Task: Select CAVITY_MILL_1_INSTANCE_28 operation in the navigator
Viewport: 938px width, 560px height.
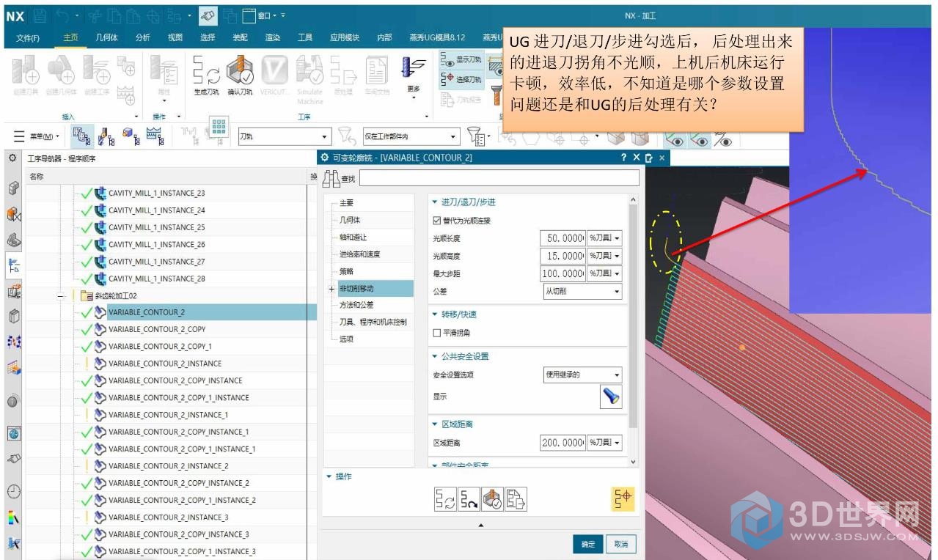Action: pos(157,279)
